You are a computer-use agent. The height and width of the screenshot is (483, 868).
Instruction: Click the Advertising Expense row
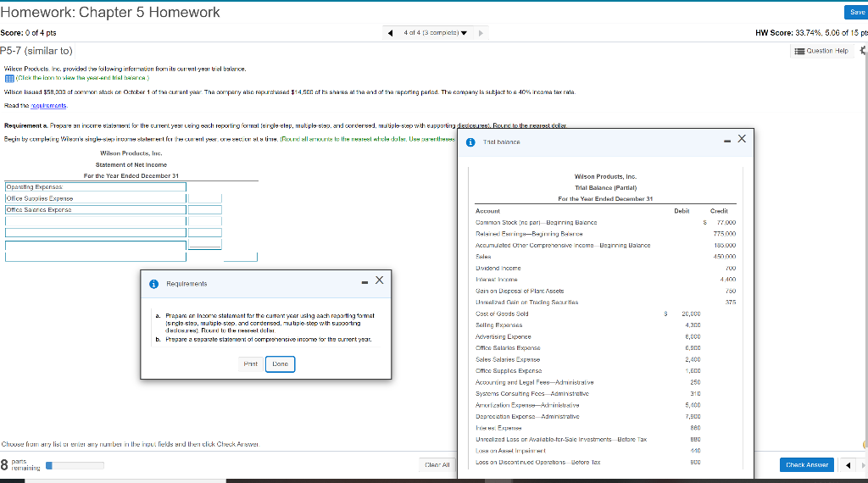point(605,336)
